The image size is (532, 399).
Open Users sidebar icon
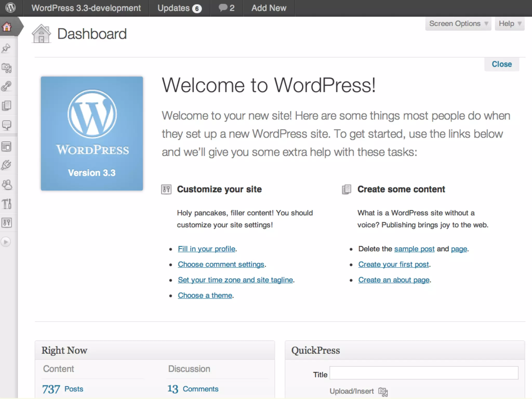pyautogui.click(x=6, y=185)
